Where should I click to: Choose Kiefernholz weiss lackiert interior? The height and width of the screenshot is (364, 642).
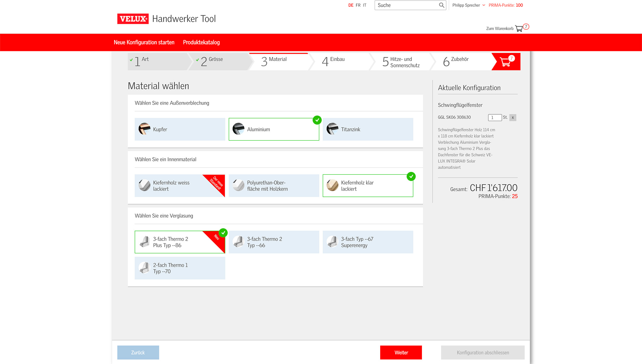[x=180, y=186]
